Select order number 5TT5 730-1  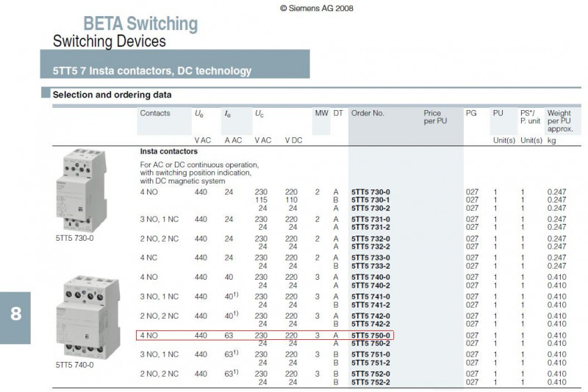pos(370,200)
